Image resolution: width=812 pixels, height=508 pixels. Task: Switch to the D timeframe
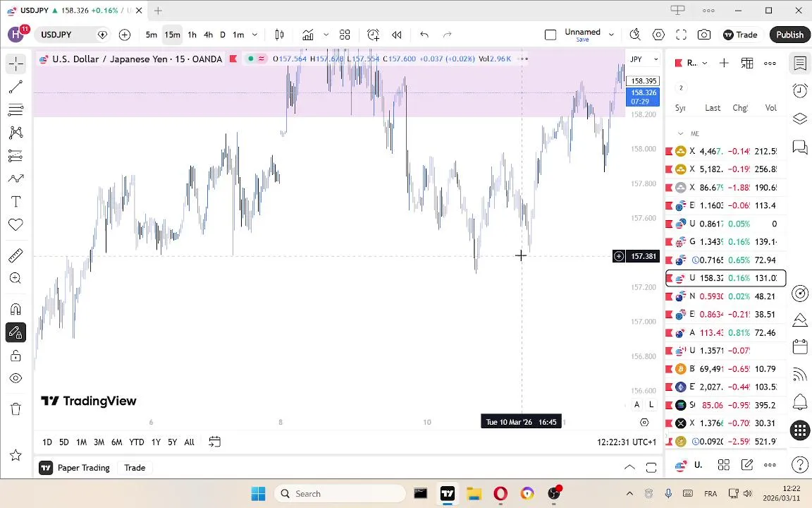223,35
